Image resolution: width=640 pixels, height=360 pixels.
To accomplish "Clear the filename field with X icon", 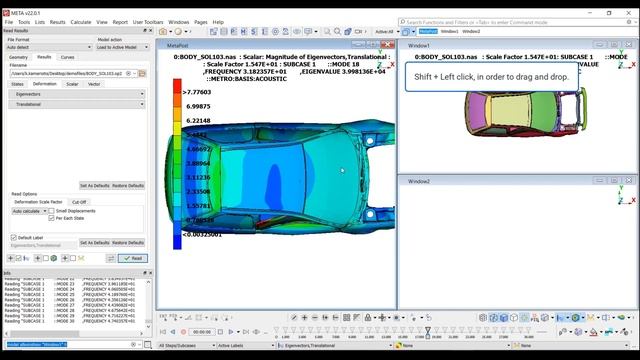I will (128, 73).
